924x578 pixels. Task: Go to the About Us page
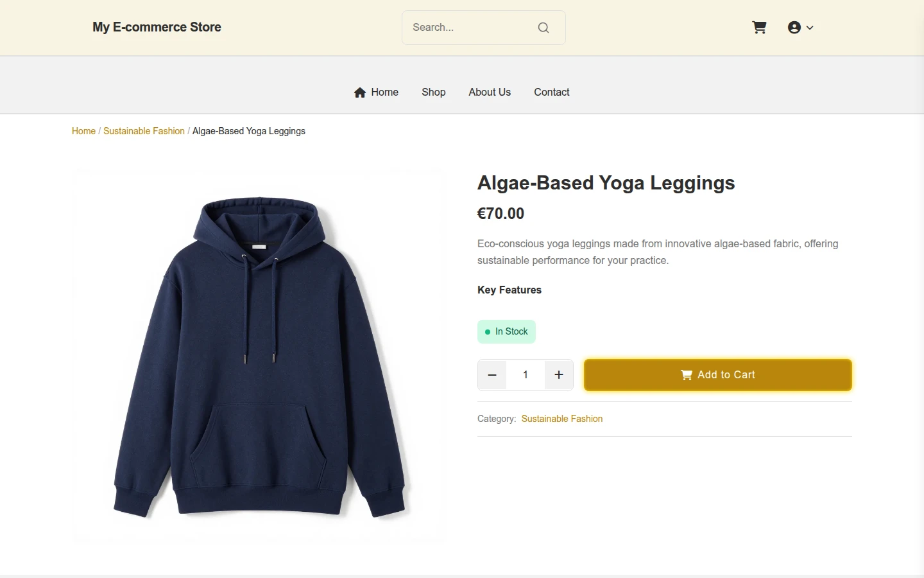click(x=490, y=92)
